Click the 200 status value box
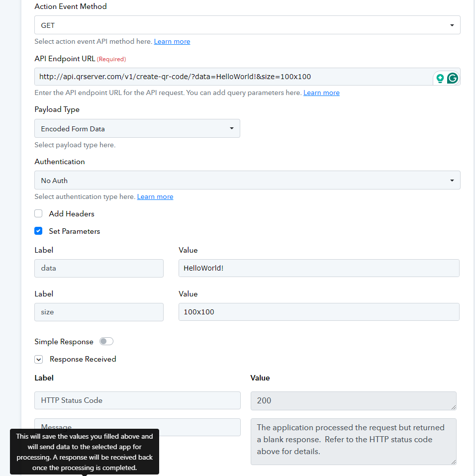The height and width of the screenshot is (476, 475). (x=353, y=401)
